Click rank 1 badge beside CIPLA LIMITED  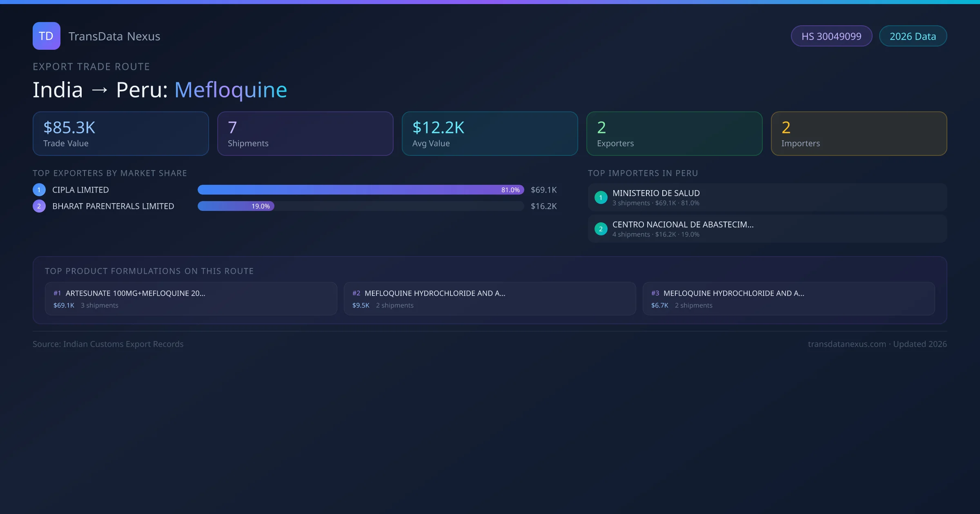point(39,190)
